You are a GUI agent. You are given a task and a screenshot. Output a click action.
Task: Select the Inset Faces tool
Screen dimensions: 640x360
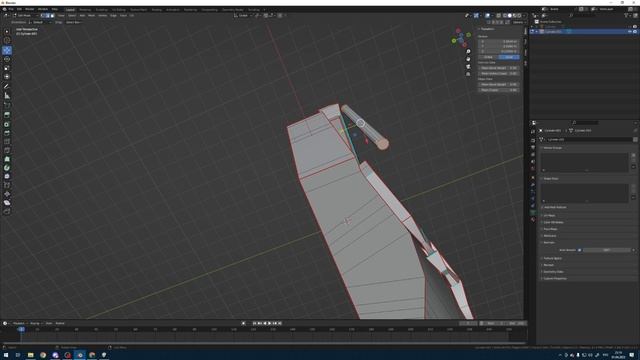7,124
